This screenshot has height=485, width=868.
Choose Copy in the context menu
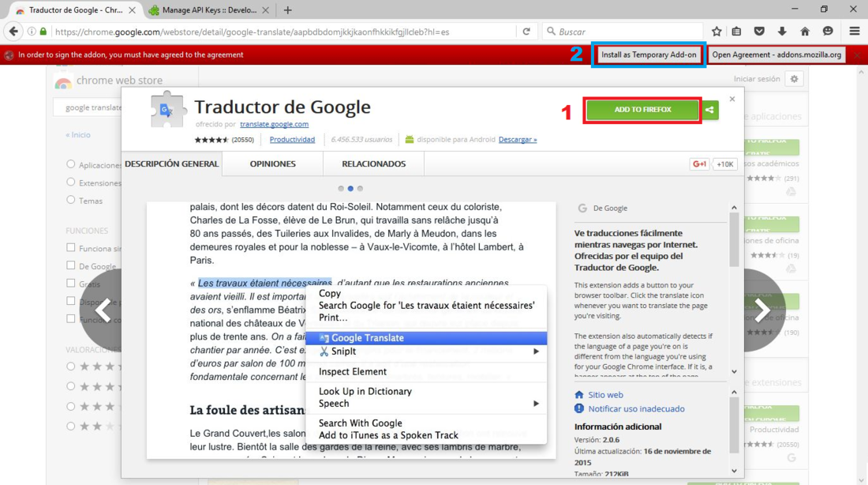coord(330,294)
